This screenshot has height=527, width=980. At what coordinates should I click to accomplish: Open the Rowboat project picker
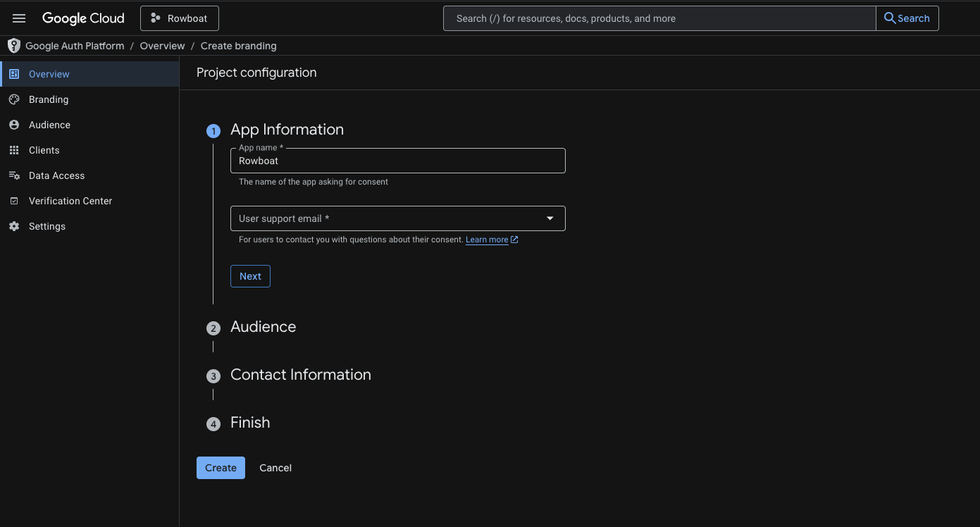click(x=179, y=18)
